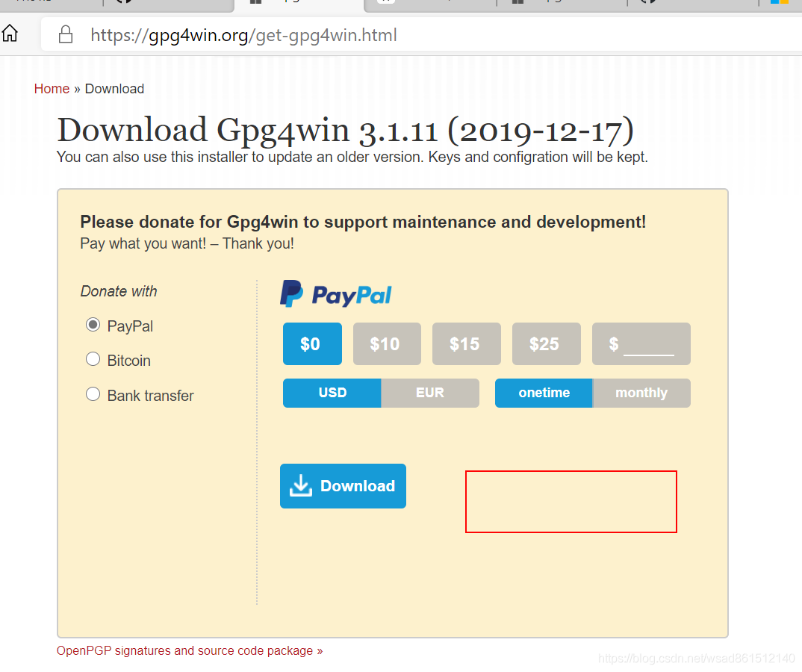802x672 pixels.
Task: Choose the Bank transfer radio option
Action: [93, 394]
